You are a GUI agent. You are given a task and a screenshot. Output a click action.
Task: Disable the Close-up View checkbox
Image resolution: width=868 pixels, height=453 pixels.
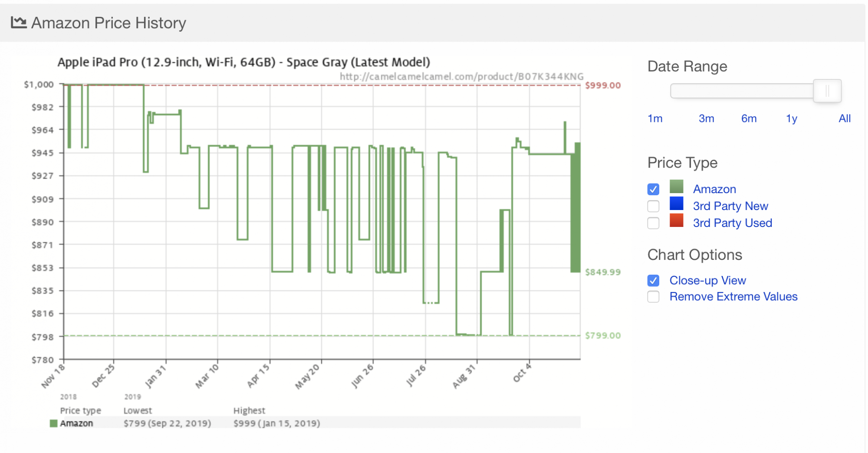pyautogui.click(x=653, y=281)
